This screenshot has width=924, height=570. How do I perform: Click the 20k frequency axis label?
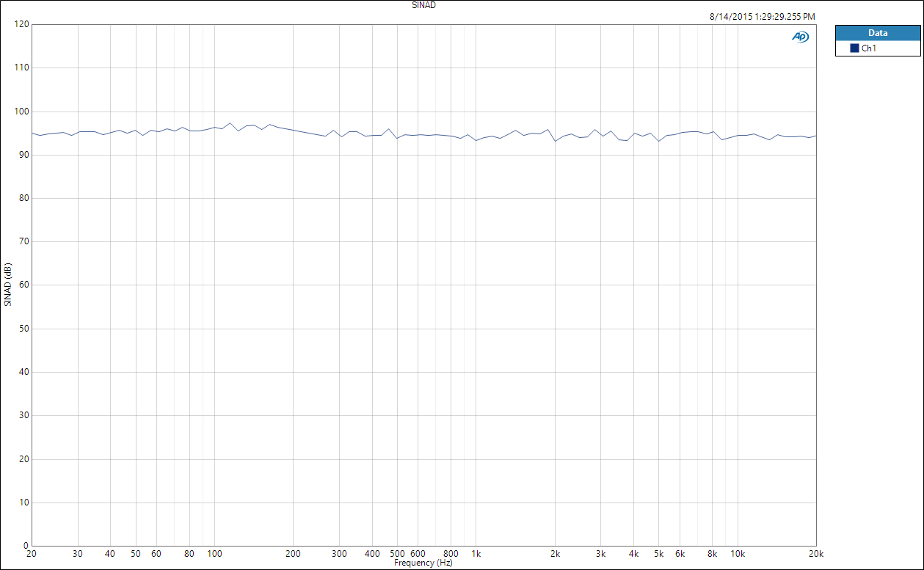pos(816,554)
